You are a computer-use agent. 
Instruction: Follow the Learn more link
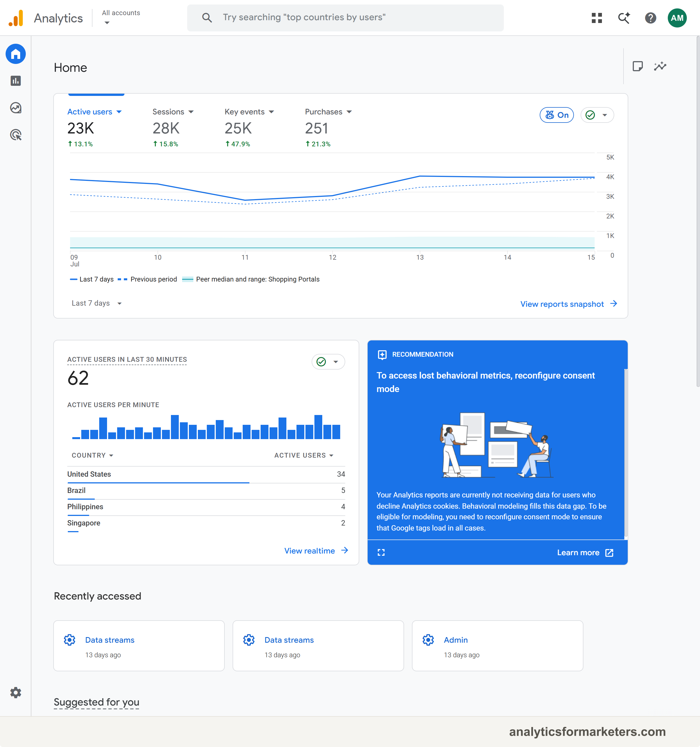tap(585, 553)
